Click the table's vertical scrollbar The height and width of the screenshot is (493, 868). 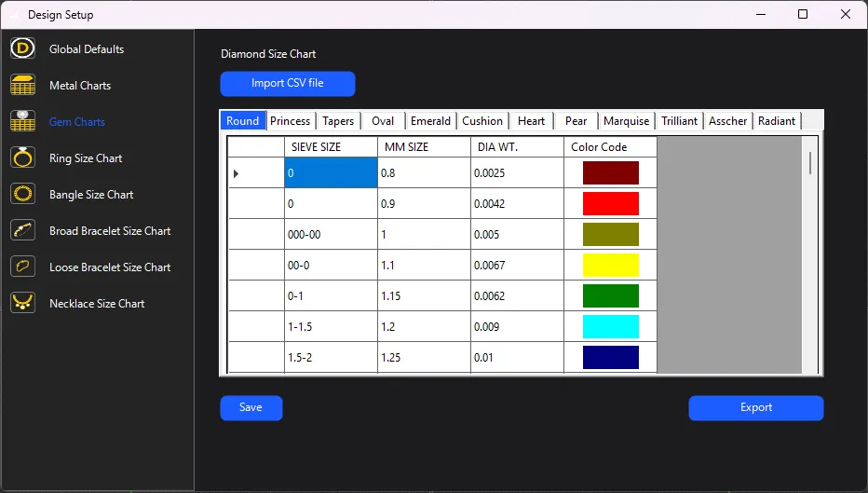810,163
